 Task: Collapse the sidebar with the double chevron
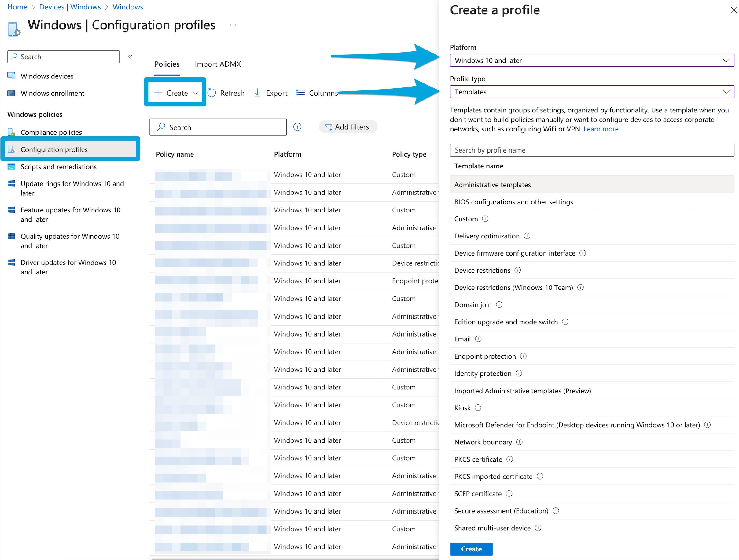[x=130, y=57]
